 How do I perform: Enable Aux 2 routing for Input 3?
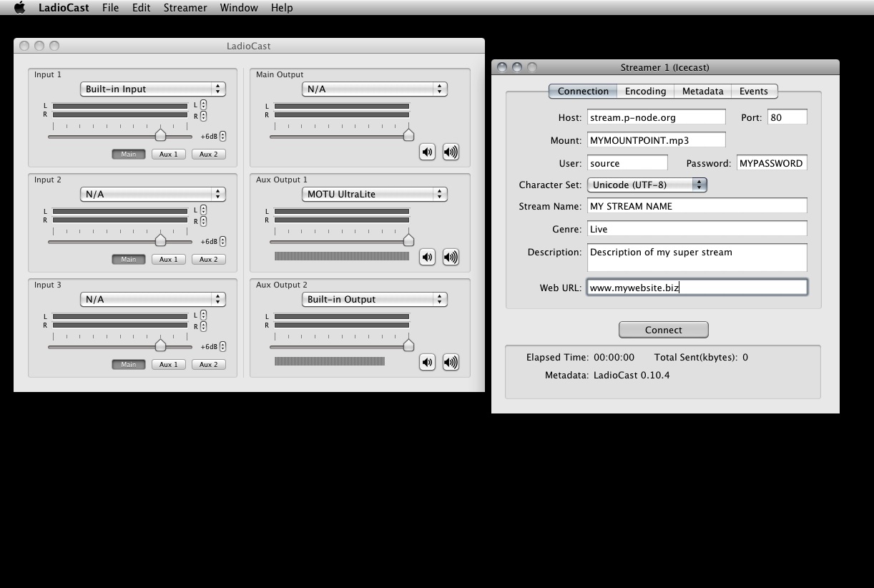tap(208, 364)
